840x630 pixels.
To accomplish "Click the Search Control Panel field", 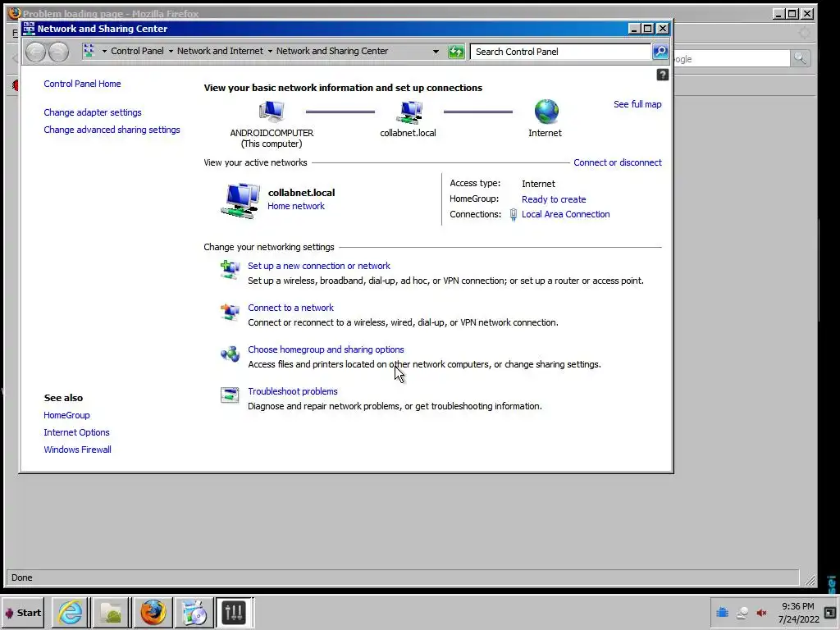I will (560, 52).
